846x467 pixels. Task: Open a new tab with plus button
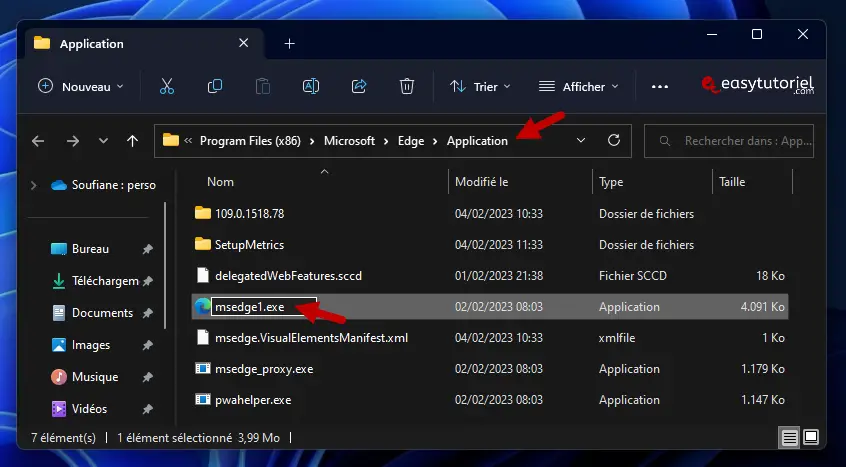[x=290, y=44]
